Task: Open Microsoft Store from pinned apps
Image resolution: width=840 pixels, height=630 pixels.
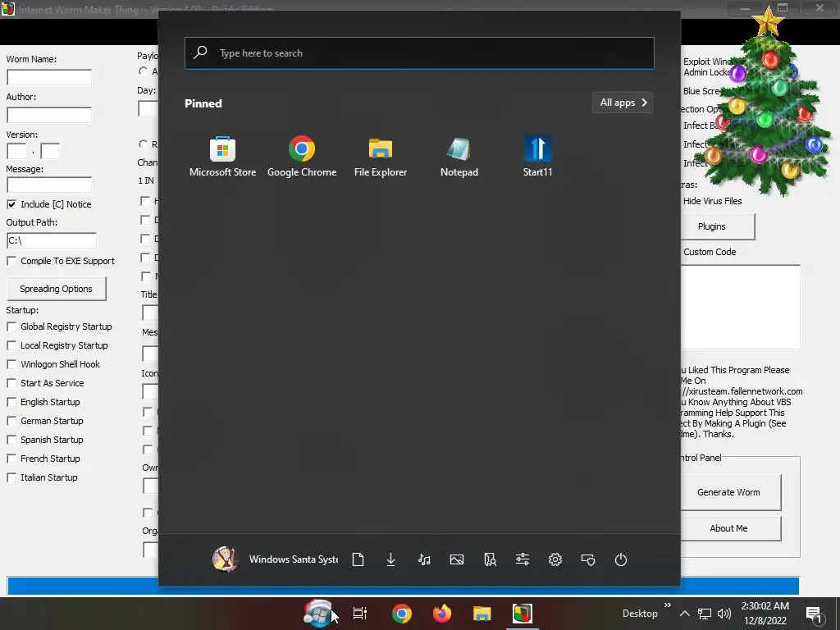Action: tap(222, 157)
